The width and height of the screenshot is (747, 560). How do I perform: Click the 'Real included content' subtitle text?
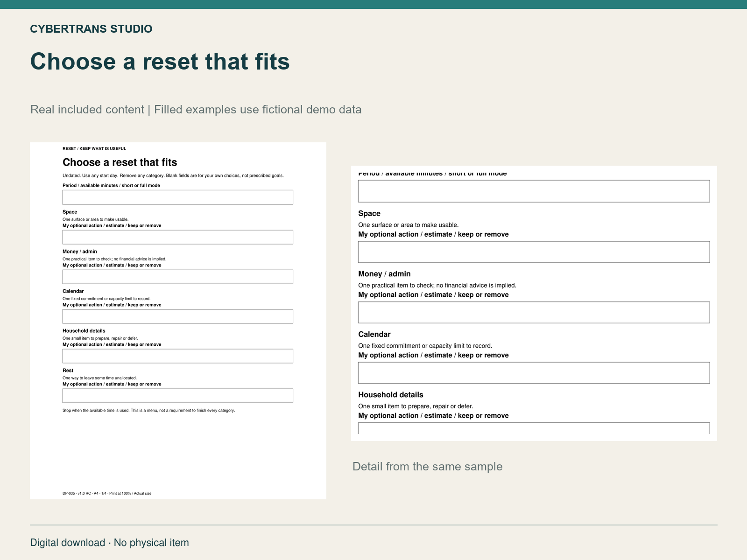click(87, 110)
